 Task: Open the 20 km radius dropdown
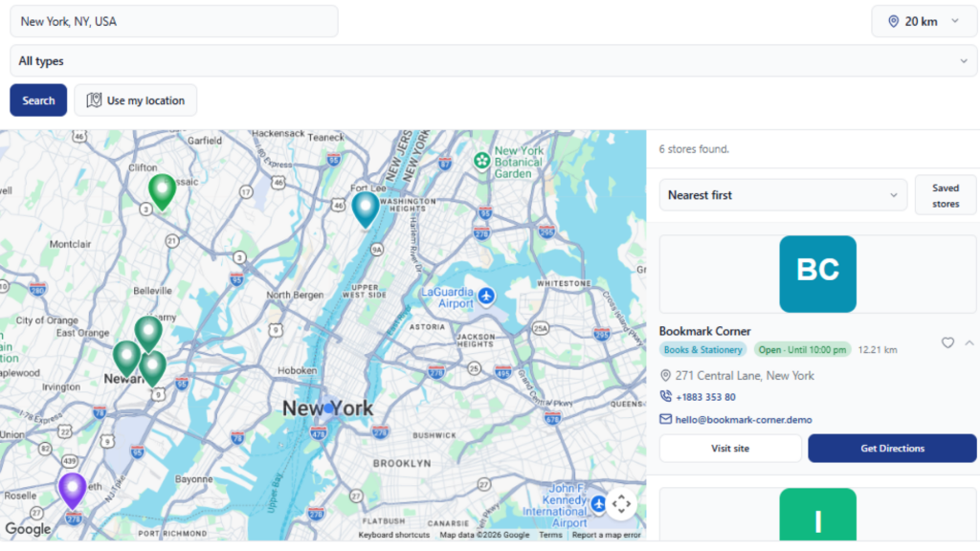point(924,21)
